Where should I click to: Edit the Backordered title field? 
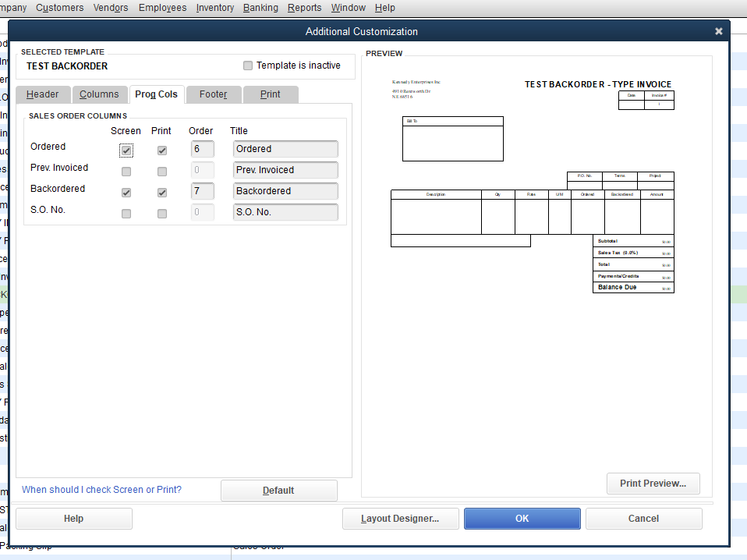pos(285,190)
